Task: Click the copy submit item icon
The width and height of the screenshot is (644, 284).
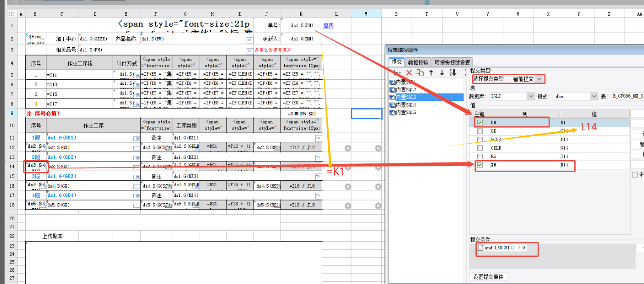Action: click(x=420, y=72)
